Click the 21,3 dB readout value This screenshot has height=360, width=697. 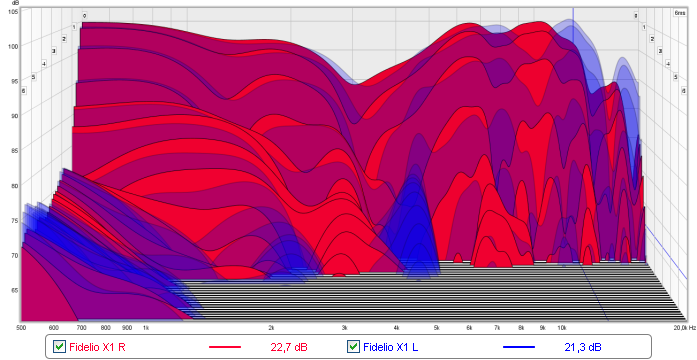tap(583, 347)
